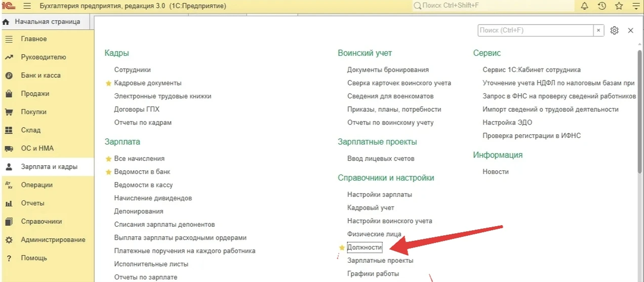Click the Операции Дт/Кт icon
This screenshot has height=282, width=644.
[x=9, y=185]
